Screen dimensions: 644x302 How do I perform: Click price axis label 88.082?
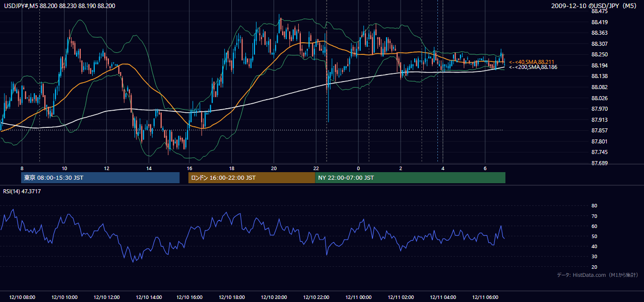(600, 87)
